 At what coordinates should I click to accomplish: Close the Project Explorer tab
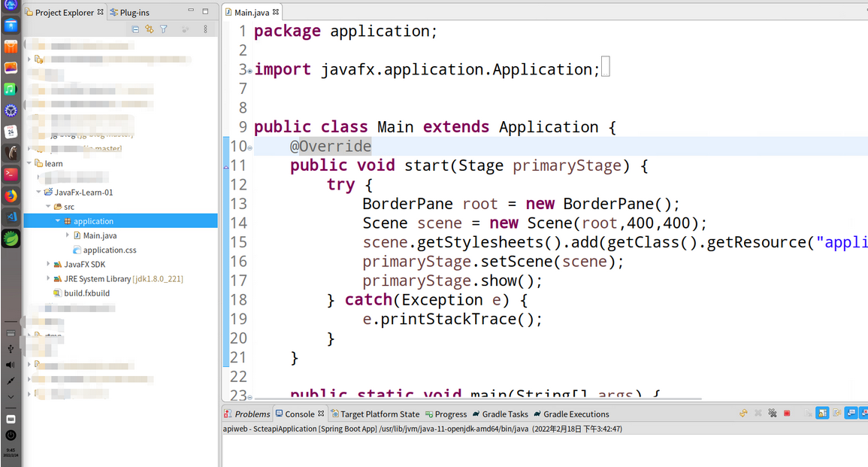100,11
